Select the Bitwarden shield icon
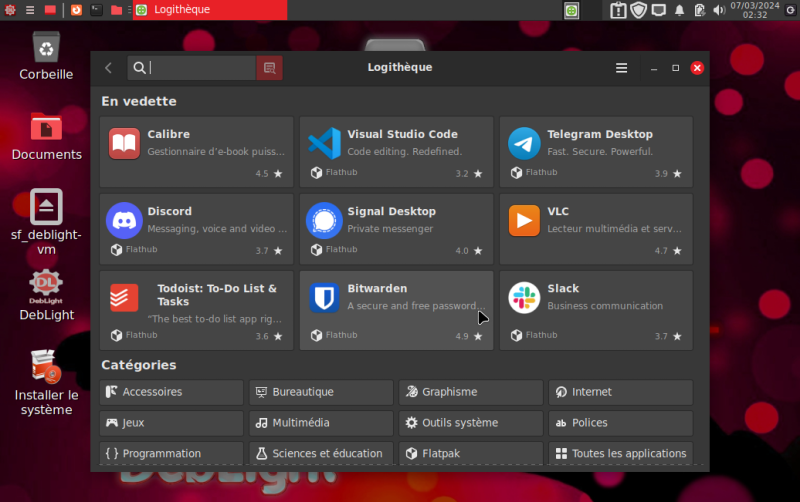Screen dimensions: 800x502 click(x=324, y=297)
